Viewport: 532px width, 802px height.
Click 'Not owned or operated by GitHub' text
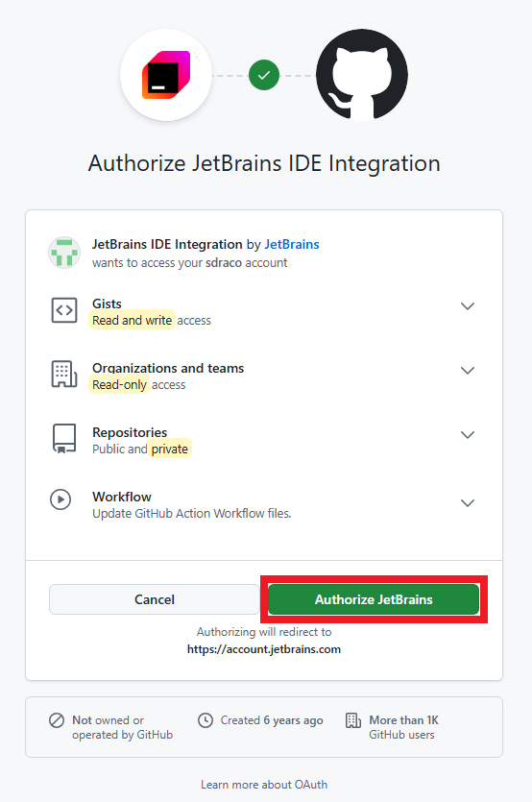(122, 727)
